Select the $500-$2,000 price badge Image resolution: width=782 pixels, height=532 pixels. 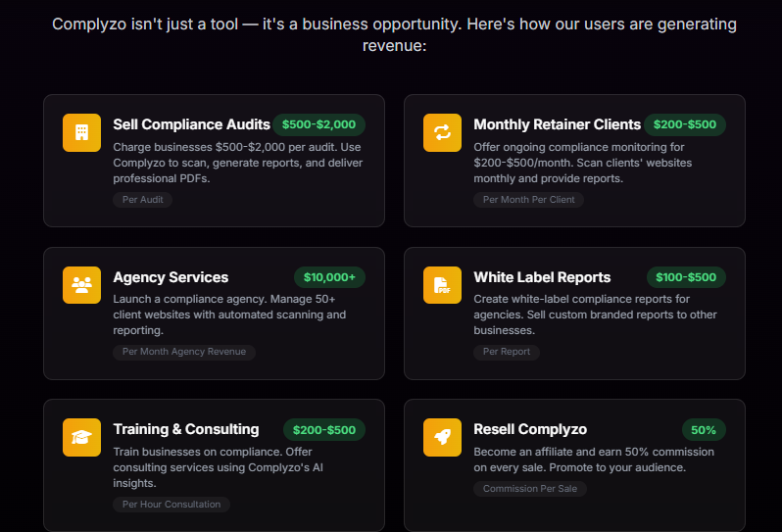[x=318, y=124]
